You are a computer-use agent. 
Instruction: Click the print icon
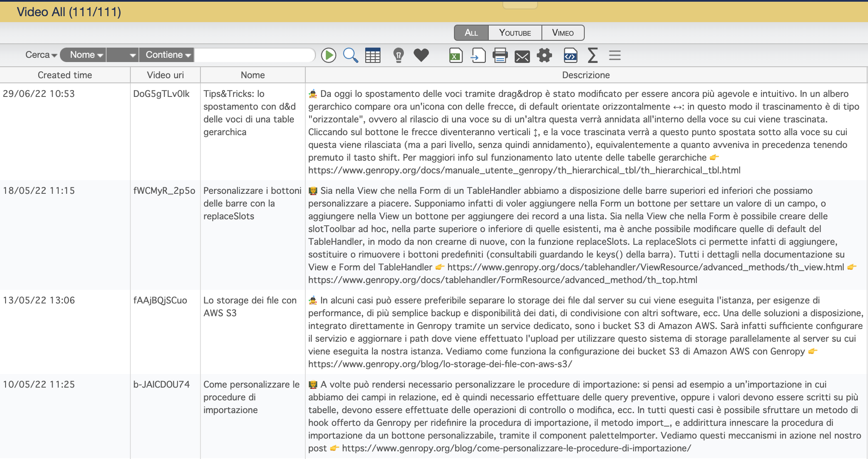click(500, 55)
